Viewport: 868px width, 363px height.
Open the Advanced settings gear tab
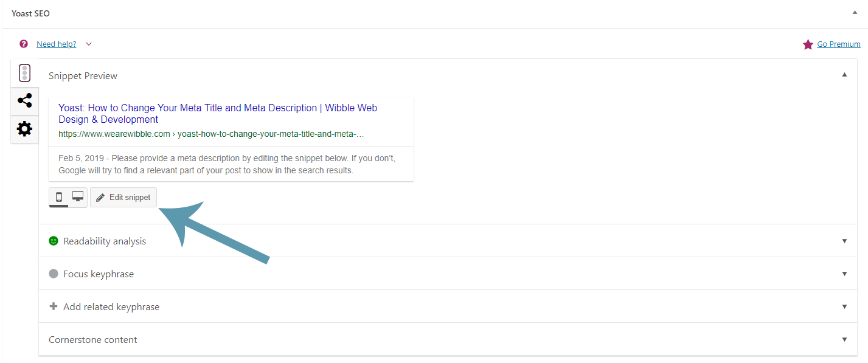[24, 129]
